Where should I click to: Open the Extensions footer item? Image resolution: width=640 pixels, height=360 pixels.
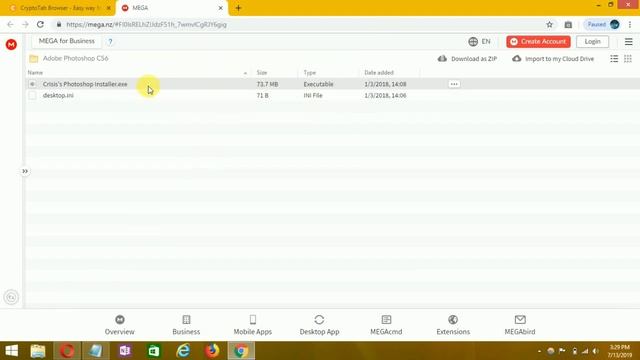(x=453, y=325)
